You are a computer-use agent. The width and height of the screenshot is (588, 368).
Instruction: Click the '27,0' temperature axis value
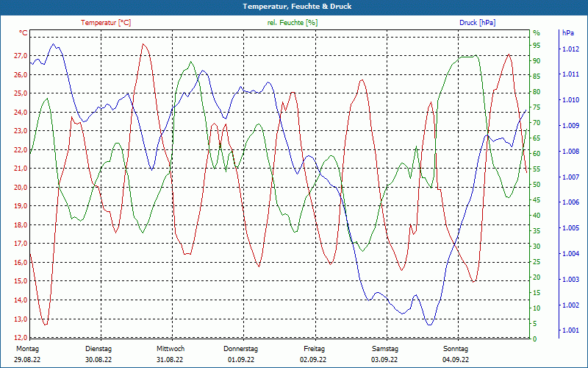[21, 56]
